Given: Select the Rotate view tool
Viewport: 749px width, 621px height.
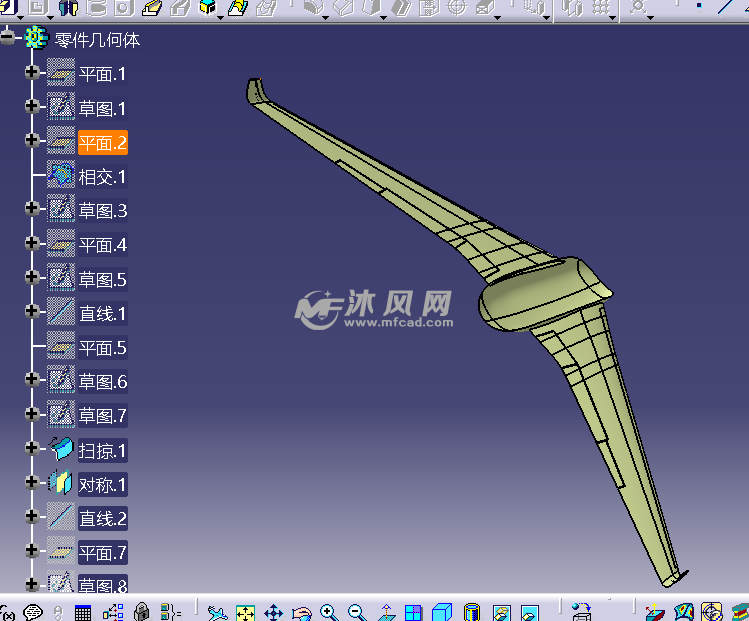Looking at the screenshot, I should click(x=302, y=613).
